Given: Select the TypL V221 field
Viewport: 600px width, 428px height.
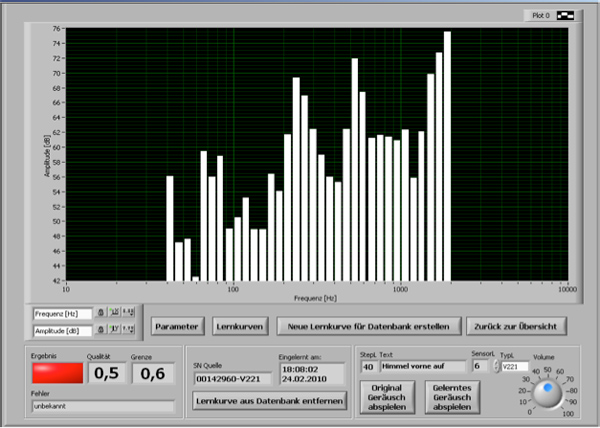Looking at the screenshot, I should 515,367.
